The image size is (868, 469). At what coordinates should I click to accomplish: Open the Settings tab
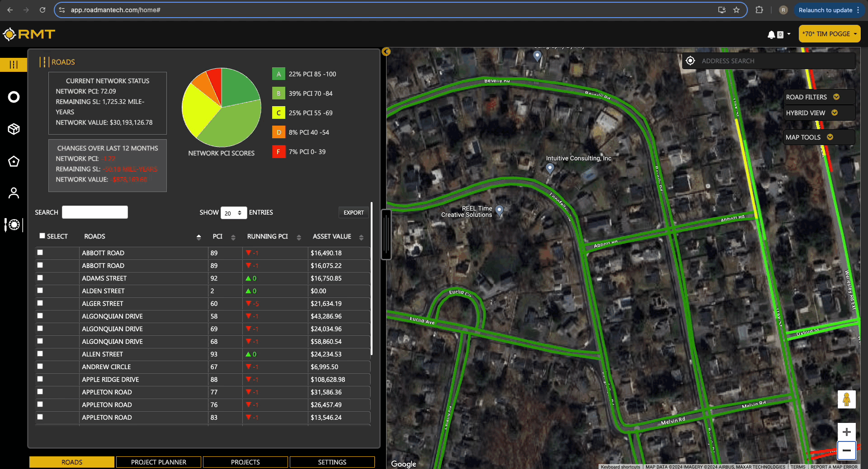point(332,462)
